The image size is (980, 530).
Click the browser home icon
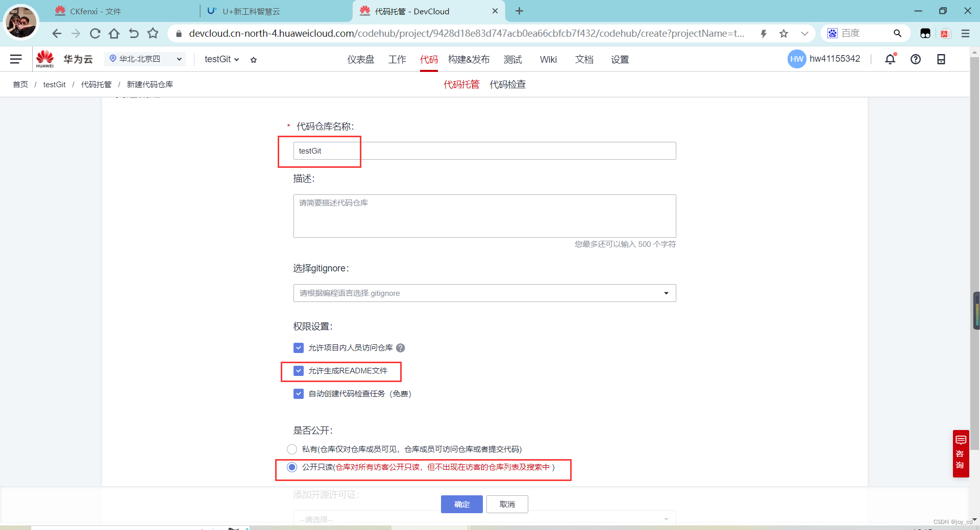(114, 33)
